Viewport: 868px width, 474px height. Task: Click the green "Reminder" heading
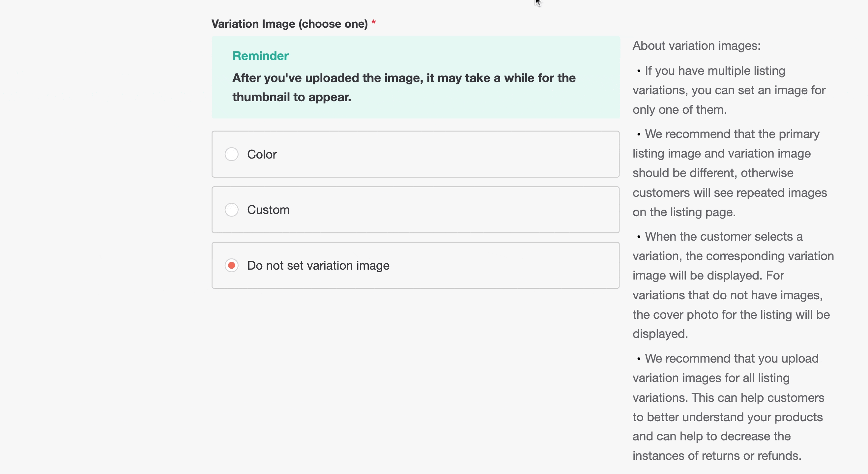click(x=260, y=56)
